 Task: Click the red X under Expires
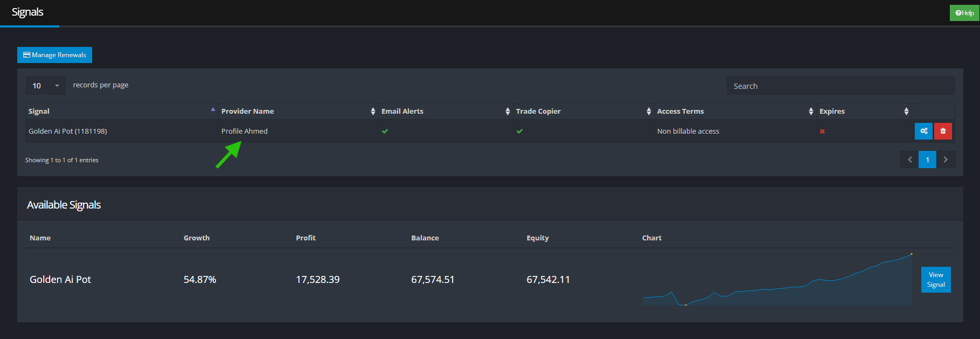pyautogui.click(x=822, y=131)
